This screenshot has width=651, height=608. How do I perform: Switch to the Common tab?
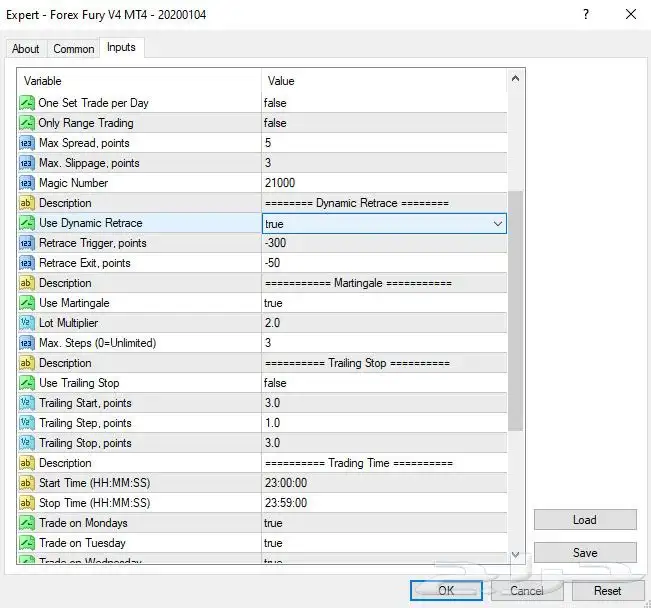tap(74, 49)
